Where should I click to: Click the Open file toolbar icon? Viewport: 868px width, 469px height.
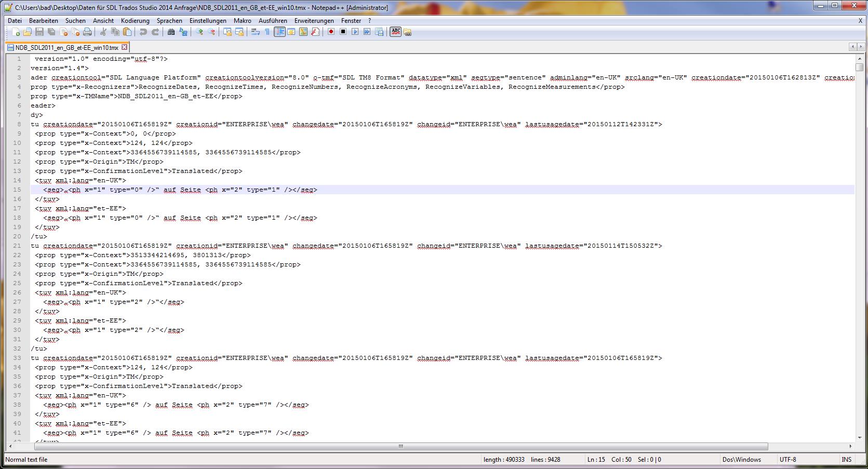click(x=28, y=32)
